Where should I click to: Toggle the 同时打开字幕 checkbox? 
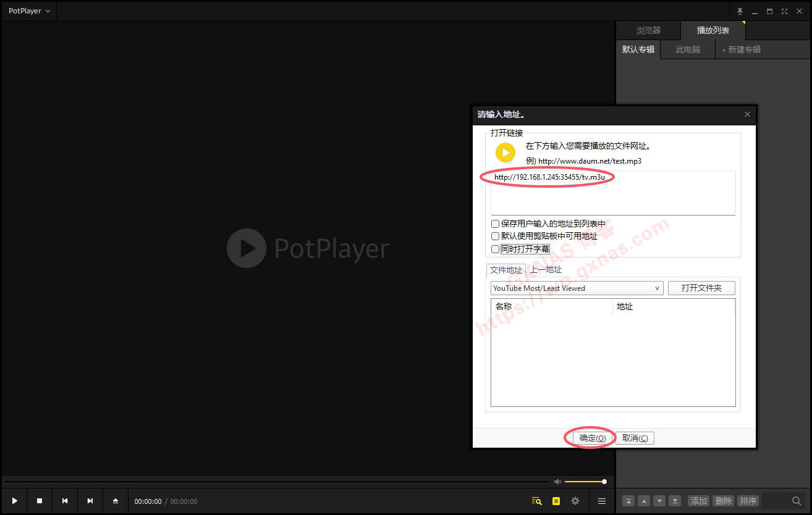click(495, 249)
